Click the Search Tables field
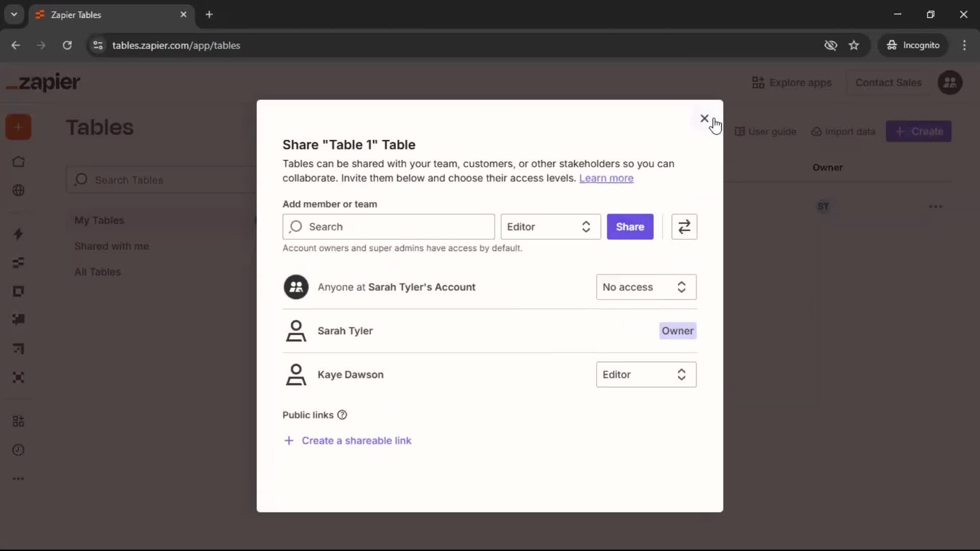 (161, 180)
